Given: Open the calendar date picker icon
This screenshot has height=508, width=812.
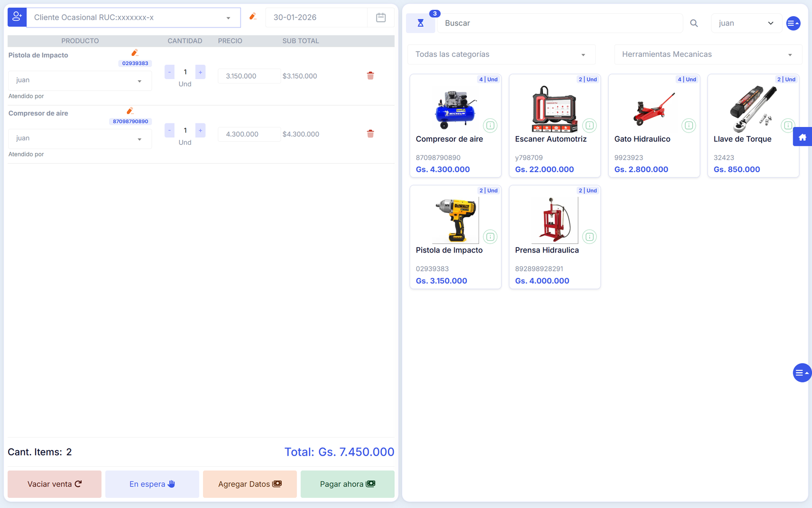Looking at the screenshot, I should pos(381,18).
